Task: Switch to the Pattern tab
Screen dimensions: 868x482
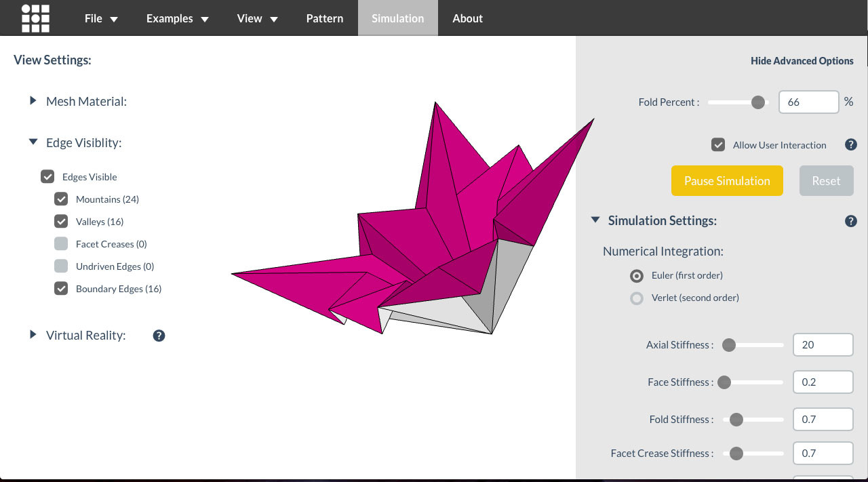Action: pos(324,18)
